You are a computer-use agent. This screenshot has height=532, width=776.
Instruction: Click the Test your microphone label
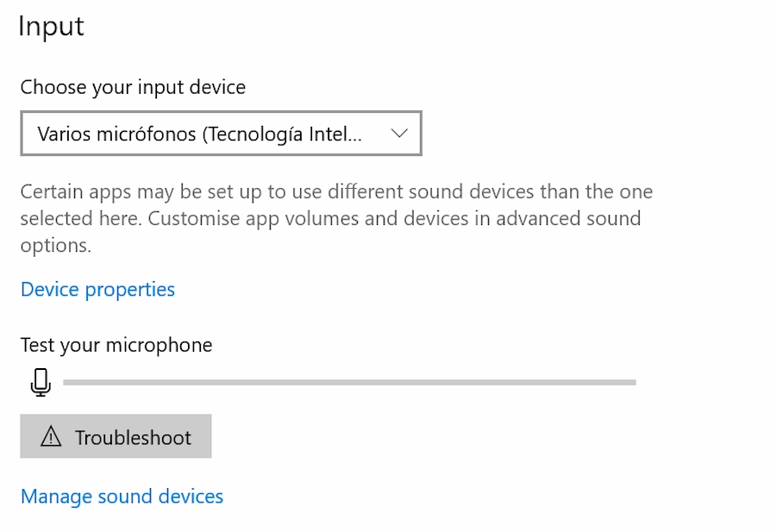coord(116,344)
